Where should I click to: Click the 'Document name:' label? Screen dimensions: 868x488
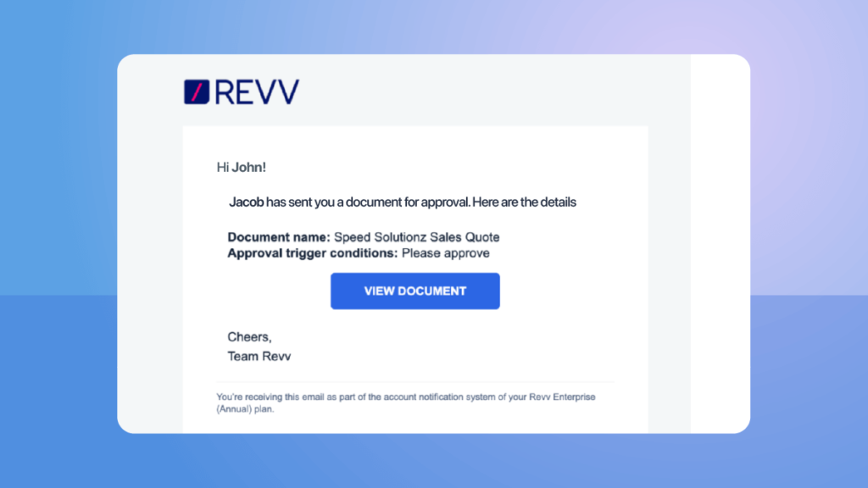click(x=279, y=237)
